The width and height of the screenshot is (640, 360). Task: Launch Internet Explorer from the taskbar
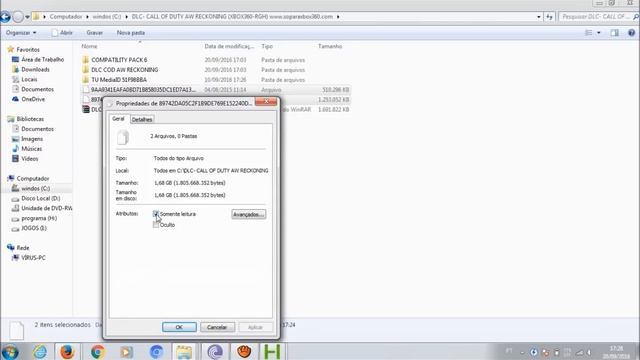tap(40, 351)
